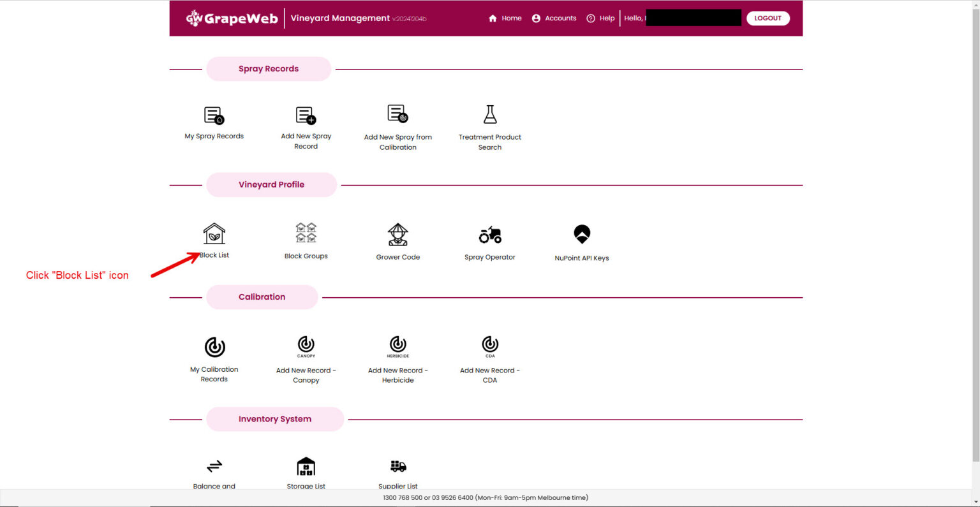Screen dimensions: 980x507
Task: Click Add New Record Canopy icon
Action: (306, 346)
